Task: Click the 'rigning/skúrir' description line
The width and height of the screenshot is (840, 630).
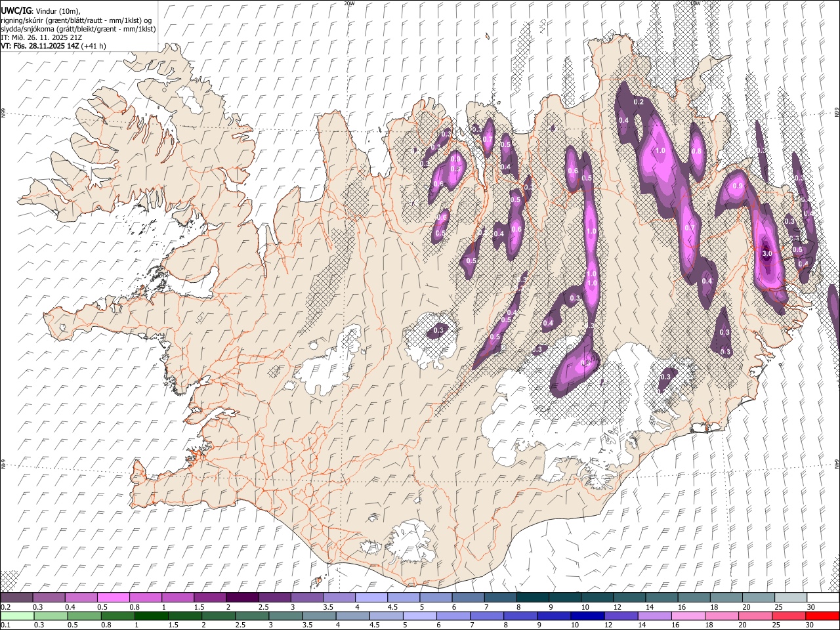Action: (x=76, y=20)
